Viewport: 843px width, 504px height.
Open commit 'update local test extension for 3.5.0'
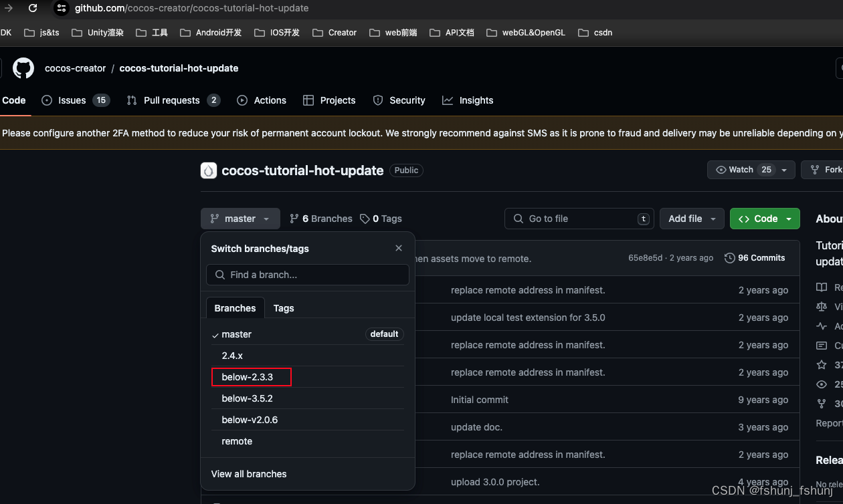point(528,318)
